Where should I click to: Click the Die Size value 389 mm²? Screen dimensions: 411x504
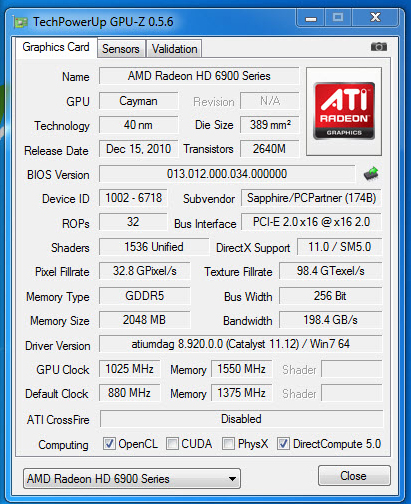[270, 125]
